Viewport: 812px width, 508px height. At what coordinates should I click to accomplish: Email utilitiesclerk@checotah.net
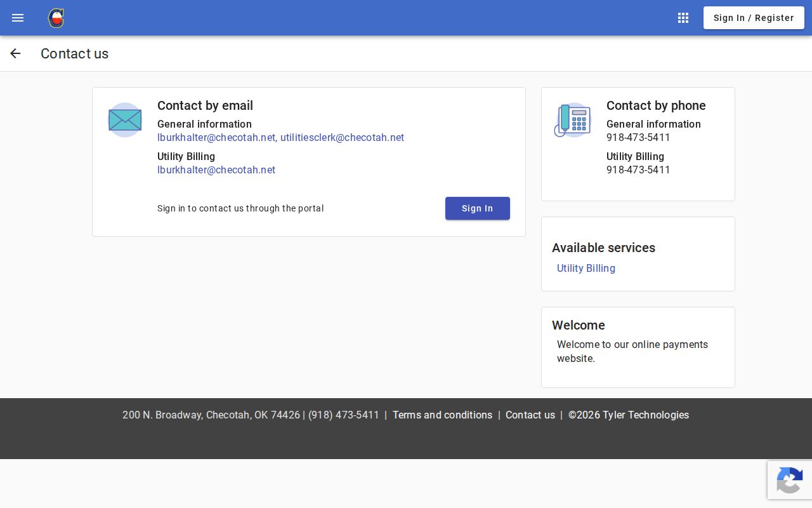point(342,138)
